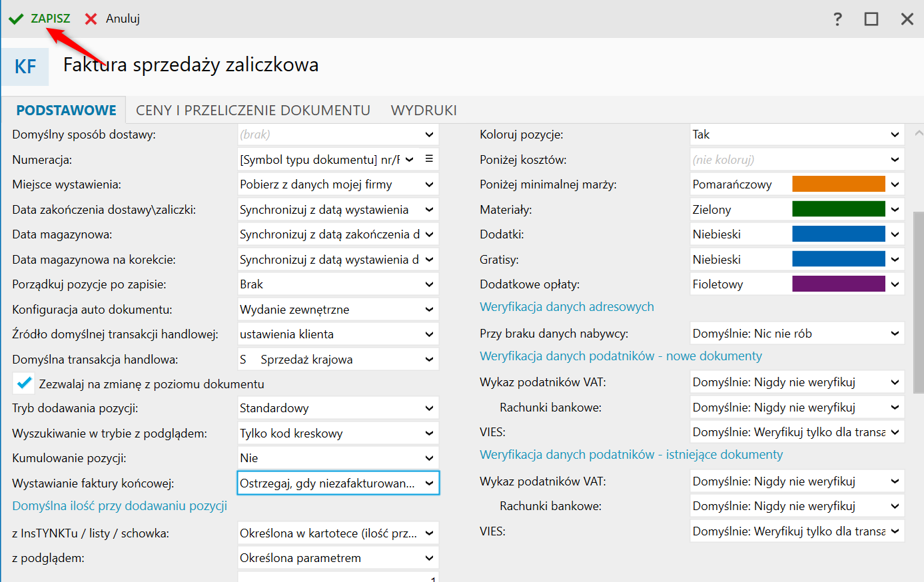Click the purple Dodatkowe opłaty color swatch

click(x=838, y=284)
